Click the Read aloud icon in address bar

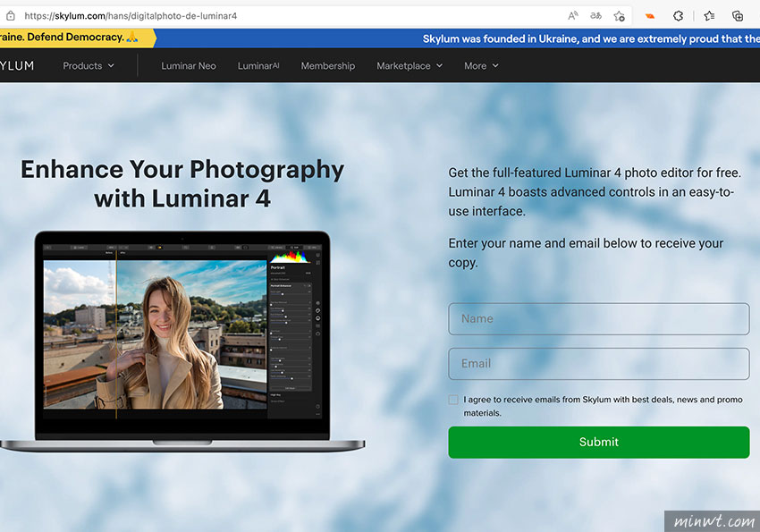tap(573, 16)
